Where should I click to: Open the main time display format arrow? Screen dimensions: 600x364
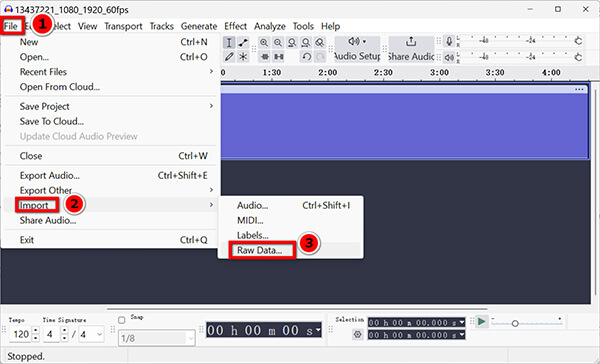318,330
